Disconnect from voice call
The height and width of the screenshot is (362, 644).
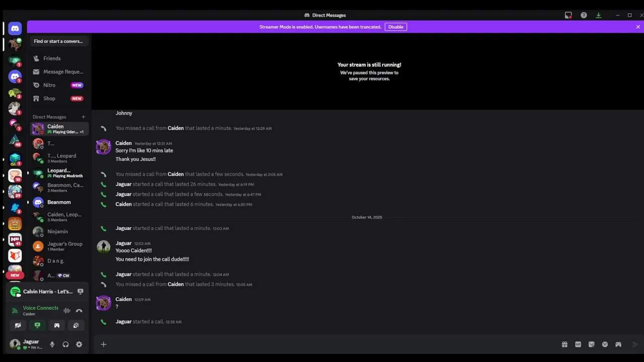tap(79, 311)
